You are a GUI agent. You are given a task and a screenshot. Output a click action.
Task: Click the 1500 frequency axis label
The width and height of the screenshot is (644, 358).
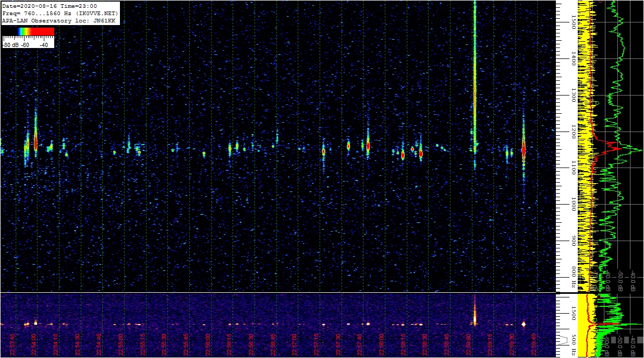pos(573,22)
